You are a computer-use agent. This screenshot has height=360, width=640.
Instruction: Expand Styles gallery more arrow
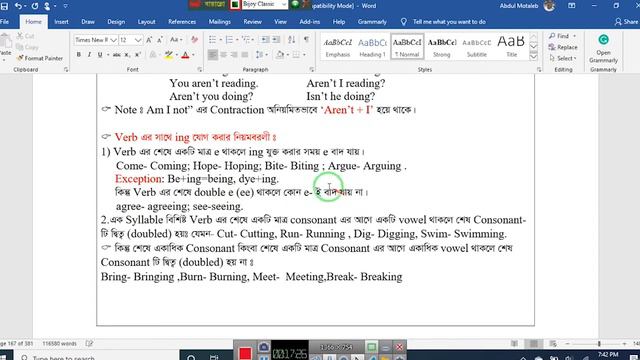[533, 57]
